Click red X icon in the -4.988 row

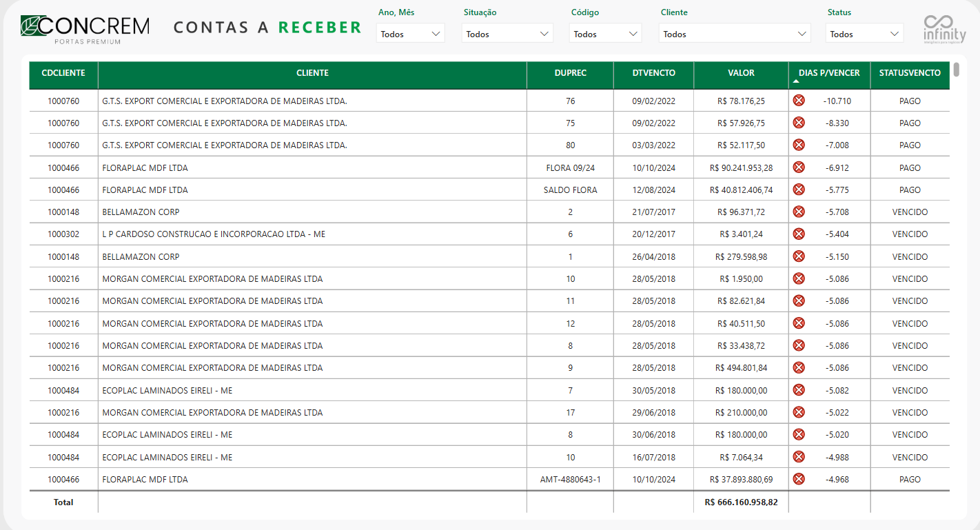tap(799, 457)
